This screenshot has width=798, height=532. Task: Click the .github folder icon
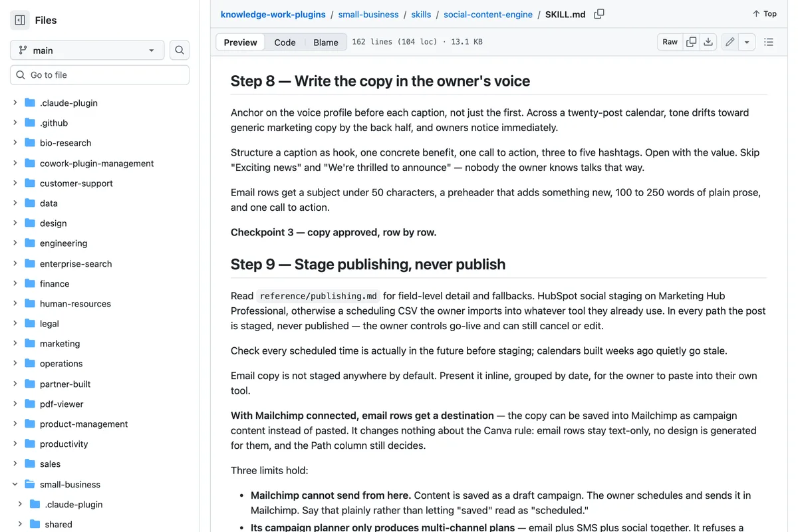[x=30, y=123]
